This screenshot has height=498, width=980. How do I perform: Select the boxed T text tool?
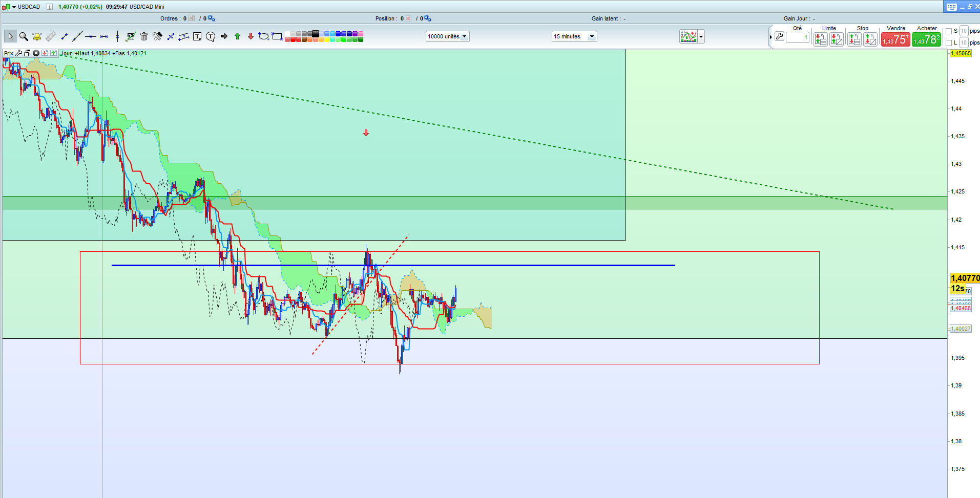(197, 36)
